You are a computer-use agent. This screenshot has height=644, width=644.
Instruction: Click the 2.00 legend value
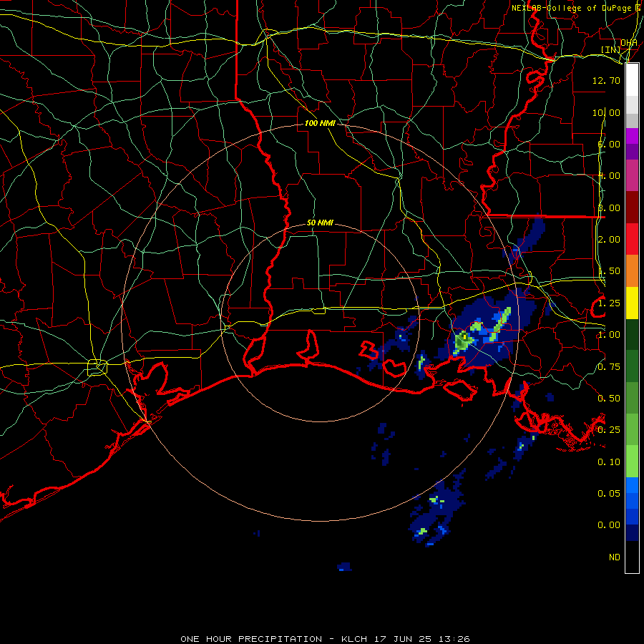point(609,240)
